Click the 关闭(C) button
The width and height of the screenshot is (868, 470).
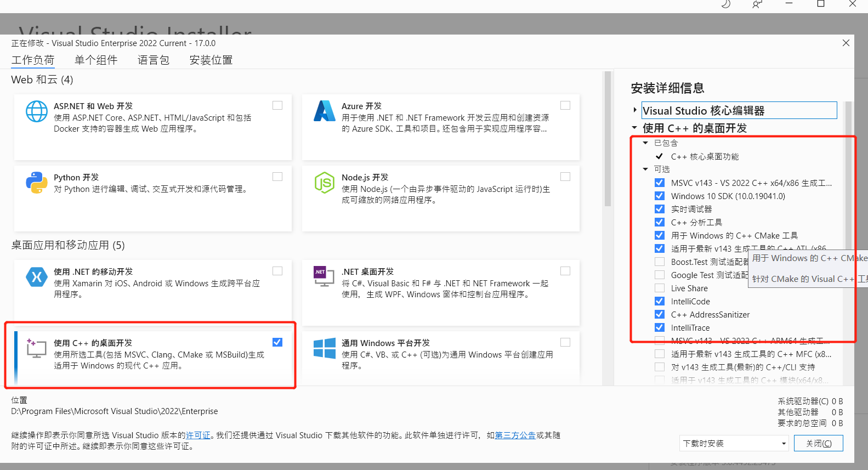click(819, 443)
